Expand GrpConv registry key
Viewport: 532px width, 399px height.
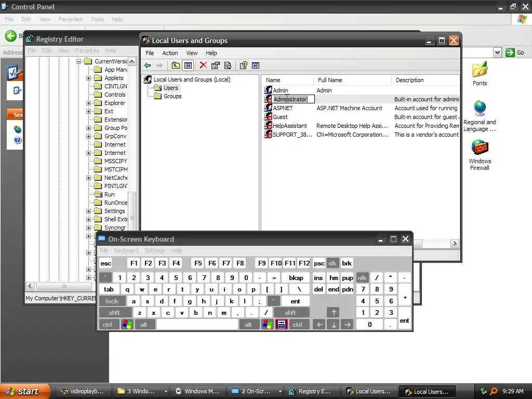coord(88,137)
